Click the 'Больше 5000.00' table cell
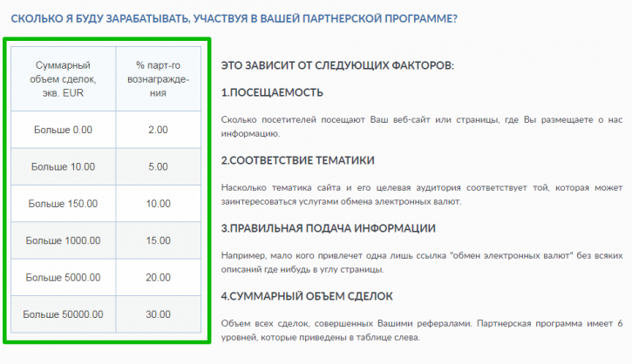Viewport: 632px width, 364px height. [x=64, y=278]
